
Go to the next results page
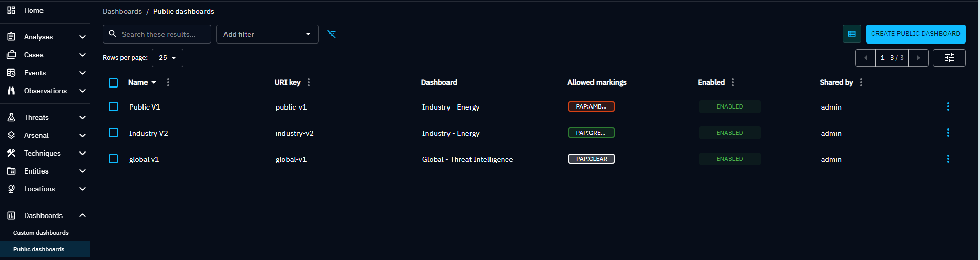[918, 58]
